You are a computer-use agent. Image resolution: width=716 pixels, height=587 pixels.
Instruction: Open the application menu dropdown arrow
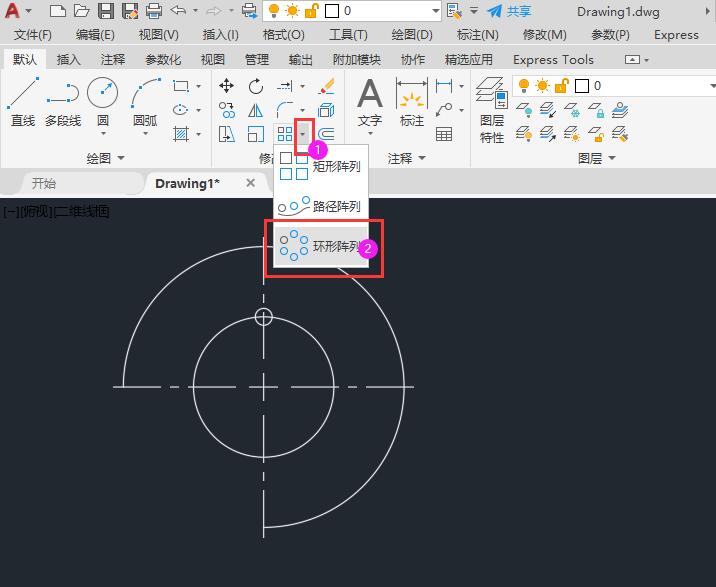tap(29, 11)
